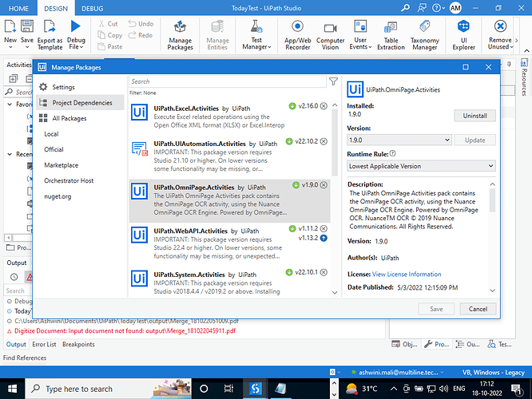532x399 pixels.
Task: Open Task View on the taskbar
Action: click(228, 389)
